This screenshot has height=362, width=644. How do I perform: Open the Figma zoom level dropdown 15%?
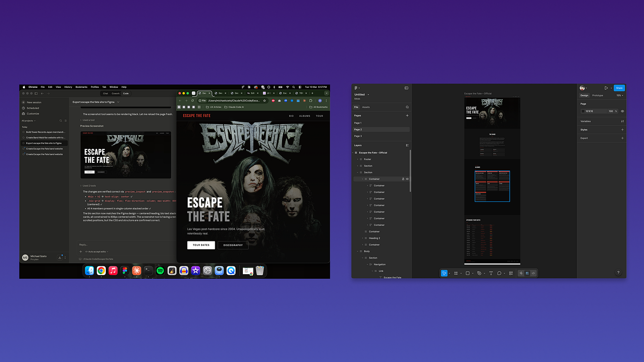[620, 95]
